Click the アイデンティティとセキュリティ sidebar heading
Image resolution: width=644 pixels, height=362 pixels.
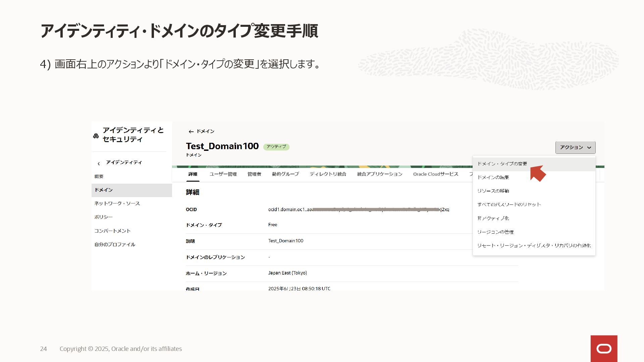(x=133, y=135)
